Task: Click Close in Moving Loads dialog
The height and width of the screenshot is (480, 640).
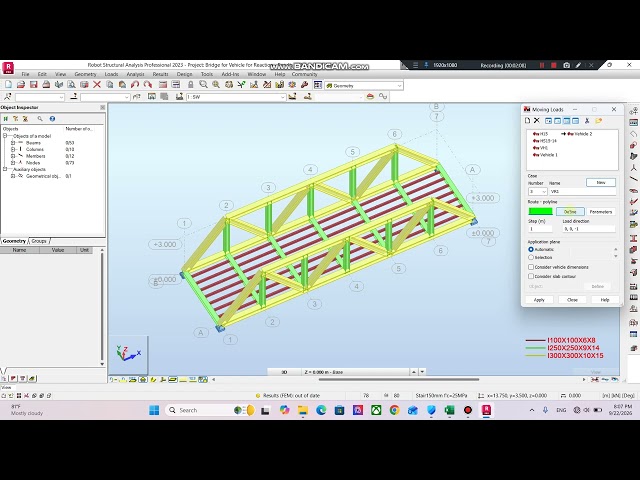Action: (x=572, y=300)
